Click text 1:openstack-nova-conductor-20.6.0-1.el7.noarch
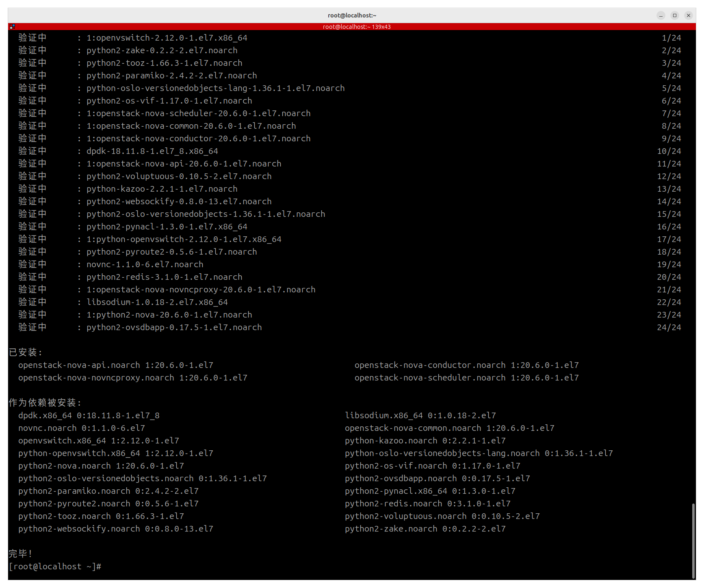Screen dimensions: 704x588 point(199,138)
